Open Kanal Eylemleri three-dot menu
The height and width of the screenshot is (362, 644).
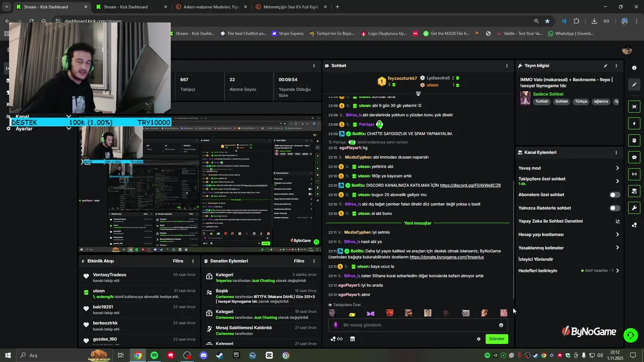click(x=616, y=152)
